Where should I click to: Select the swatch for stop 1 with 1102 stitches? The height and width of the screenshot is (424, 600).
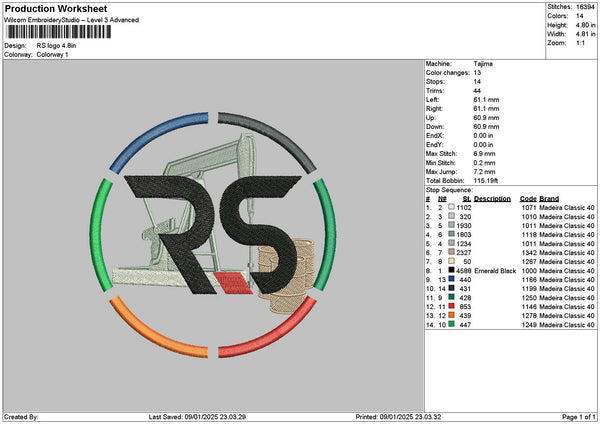[x=452, y=207]
